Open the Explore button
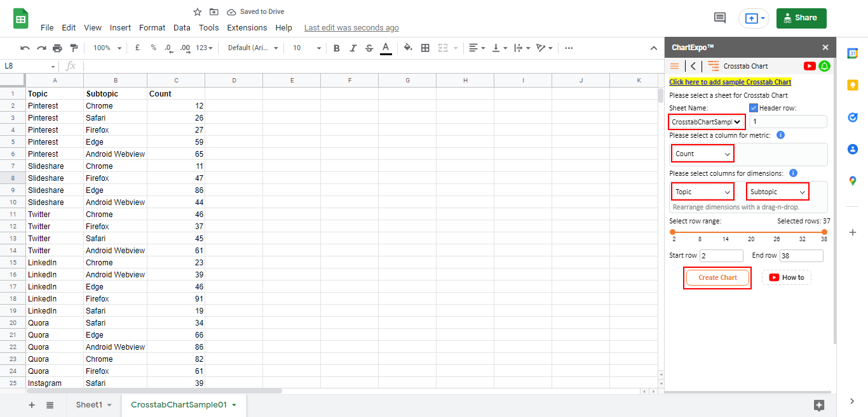868x417 pixels. click(819, 405)
